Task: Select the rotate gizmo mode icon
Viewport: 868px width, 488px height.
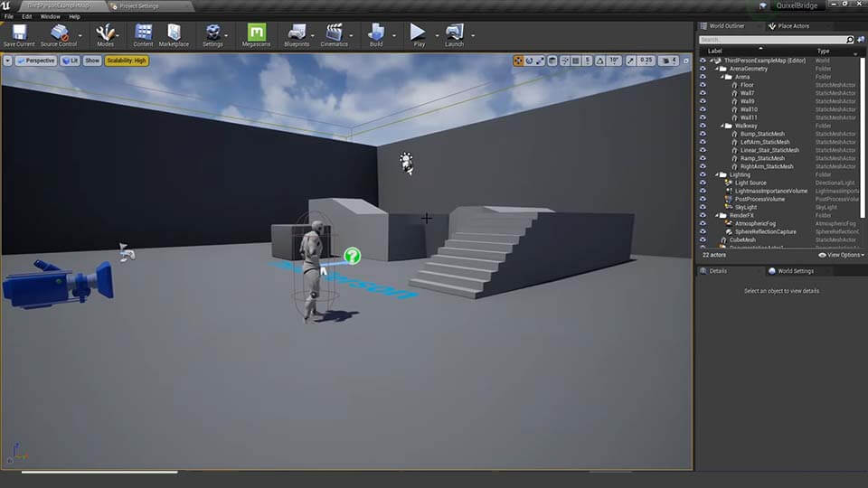Action: [x=529, y=61]
